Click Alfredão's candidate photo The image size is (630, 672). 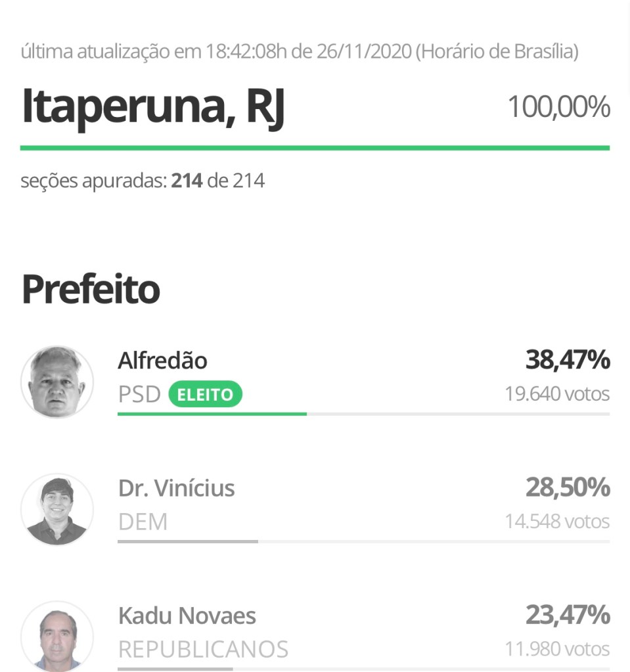click(57, 382)
